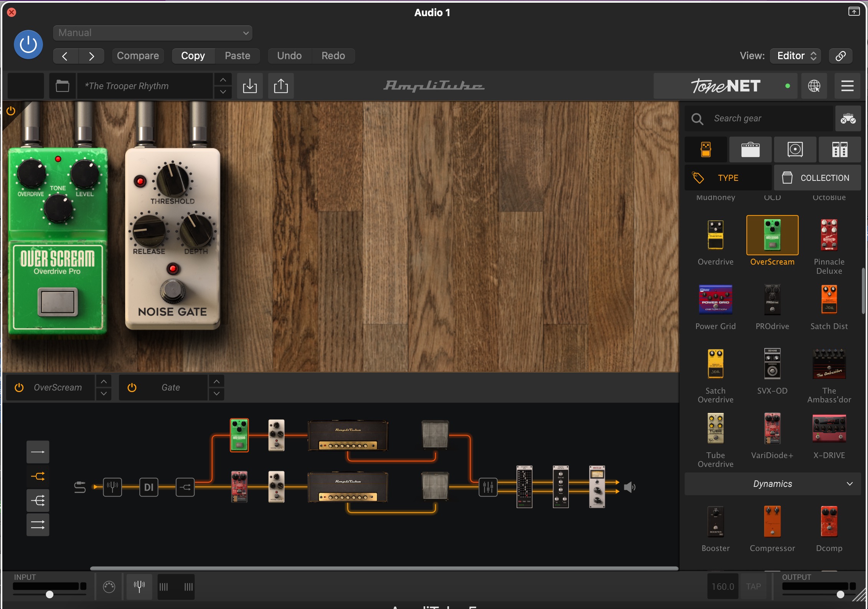Select the PROdrive pedal
This screenshot has height=609, width=868.
pyautogui.click(x=772, y=300)
